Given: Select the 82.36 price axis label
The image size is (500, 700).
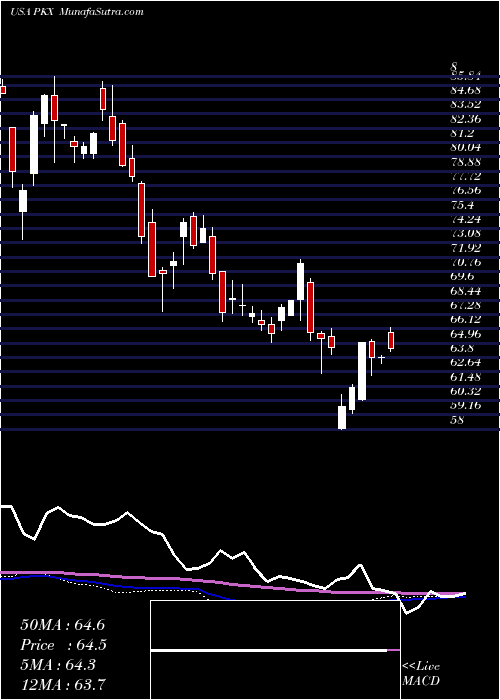Looking at the screenshot, I should coord(466,119).
